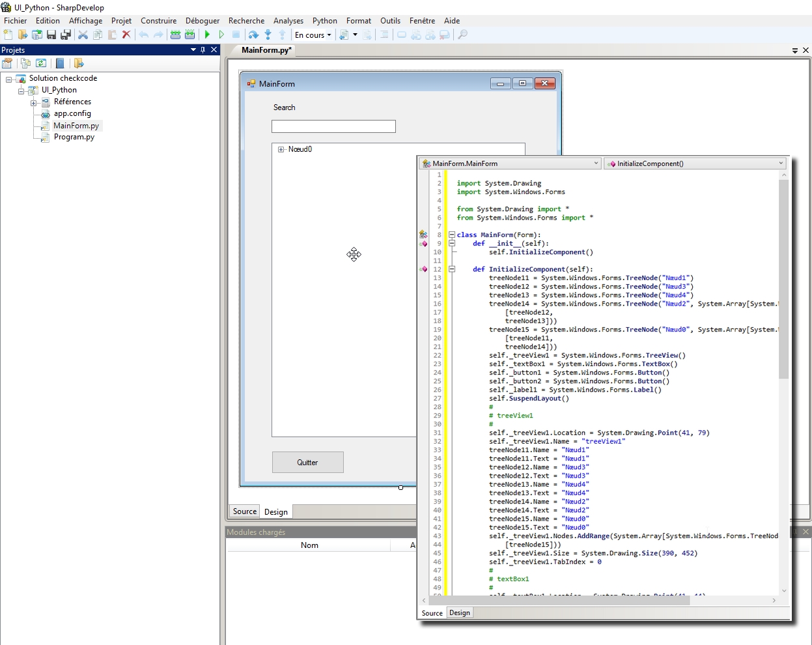Select the MainForm.py* document tab
The height and width of the screenshot is (645, 812).
(x=266, y=50)
